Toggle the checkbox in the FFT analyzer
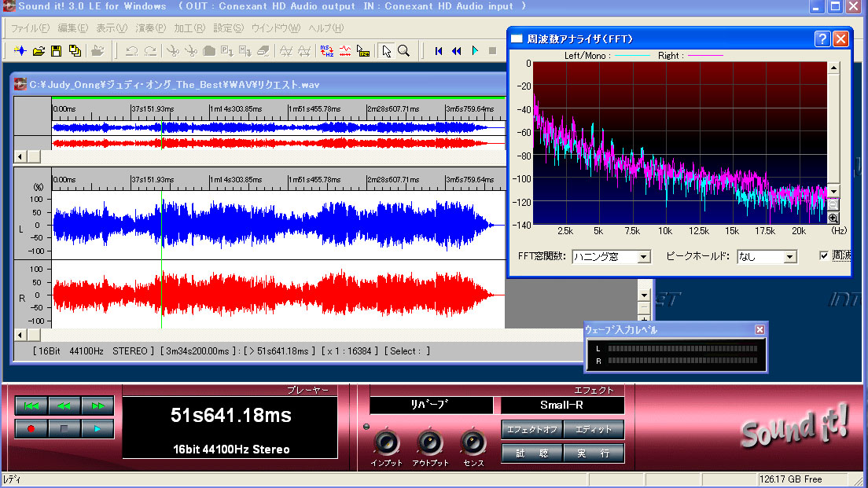This screenshot has height=488, width=868. tap(824, 255)
